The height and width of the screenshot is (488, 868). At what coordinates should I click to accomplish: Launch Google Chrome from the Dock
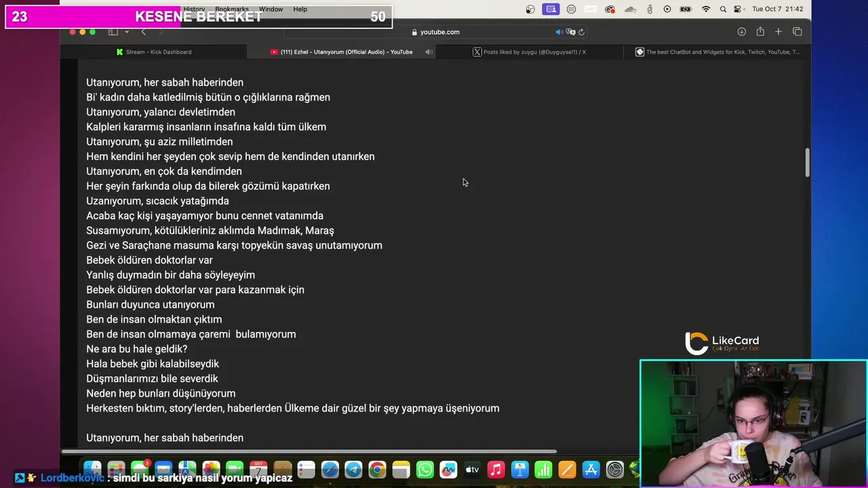pos(377,469)
